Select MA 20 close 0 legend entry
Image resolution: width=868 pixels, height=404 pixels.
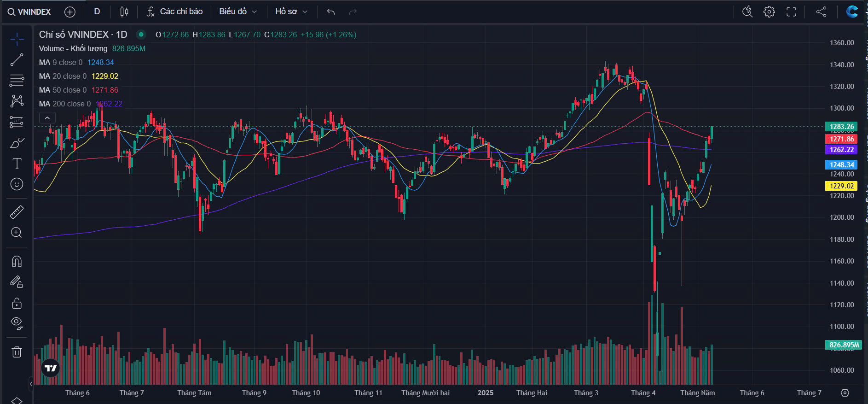coord(63,76)
